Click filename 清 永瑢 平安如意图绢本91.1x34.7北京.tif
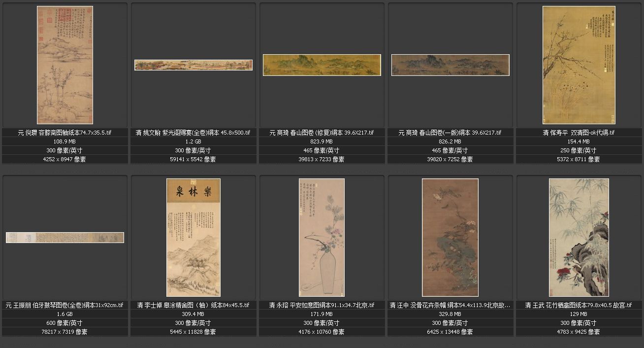The width and height of the screenshot is (644, 348). pyautogui.click(x=322, y=305)
